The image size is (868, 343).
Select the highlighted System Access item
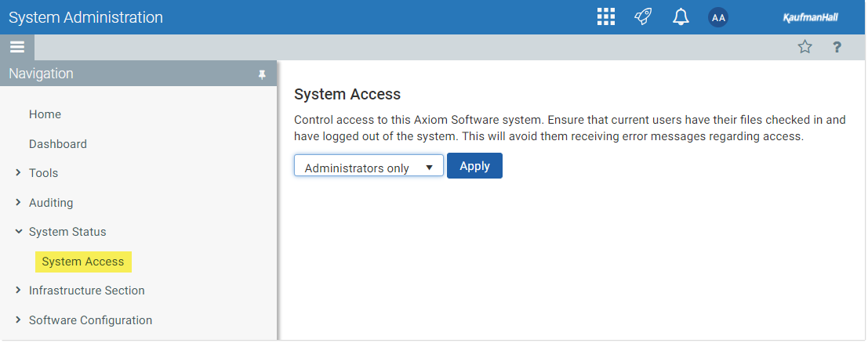pos(83,262)
